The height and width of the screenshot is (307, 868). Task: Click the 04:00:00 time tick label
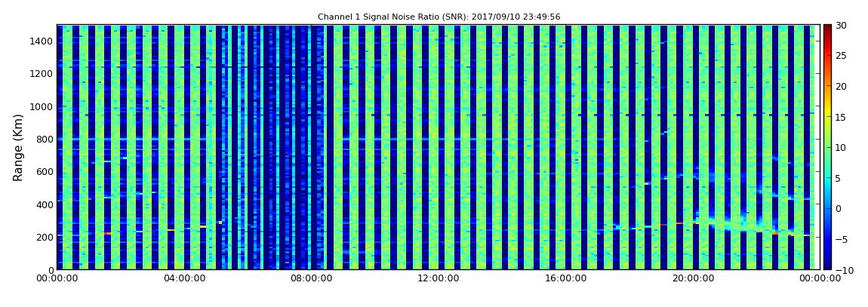click(183, 279)
